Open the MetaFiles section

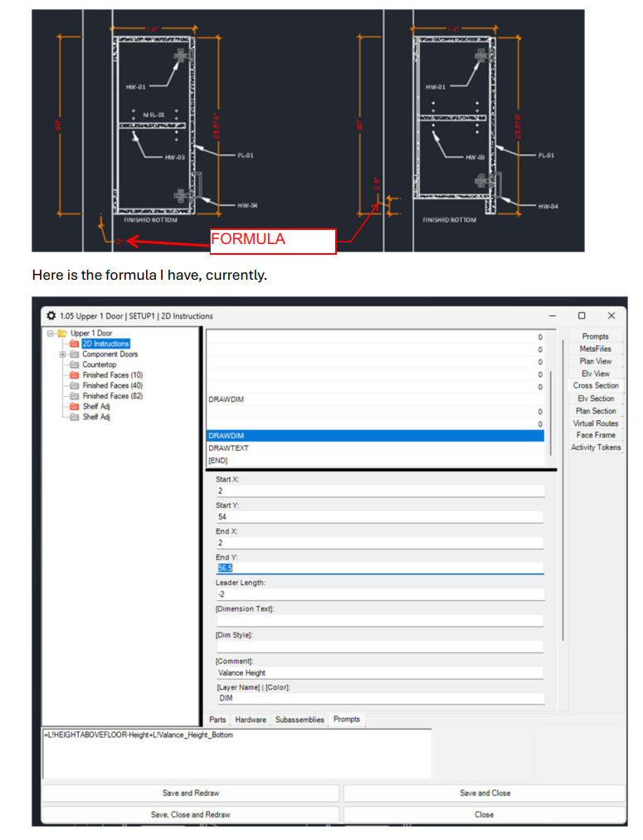point(596,349)
